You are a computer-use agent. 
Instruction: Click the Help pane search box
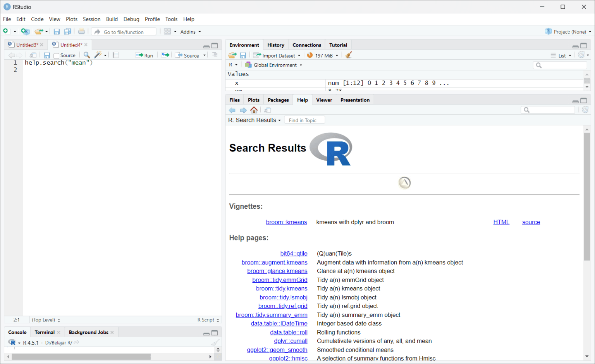tap(548, 110)
